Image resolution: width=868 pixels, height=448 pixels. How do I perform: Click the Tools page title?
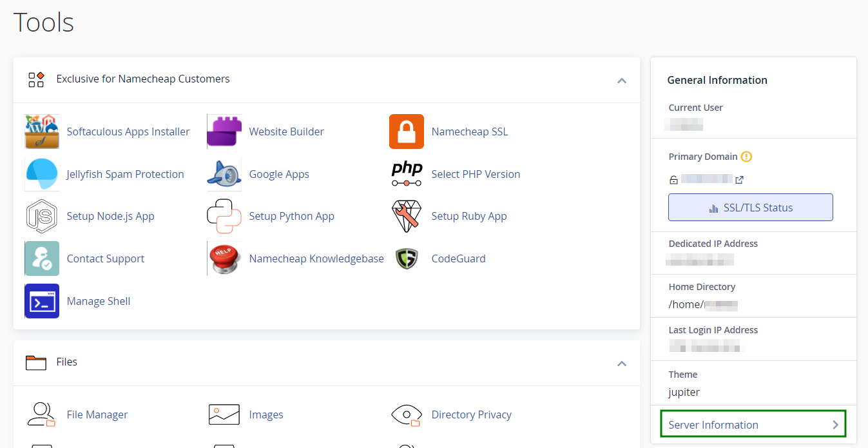pos(44,23)
